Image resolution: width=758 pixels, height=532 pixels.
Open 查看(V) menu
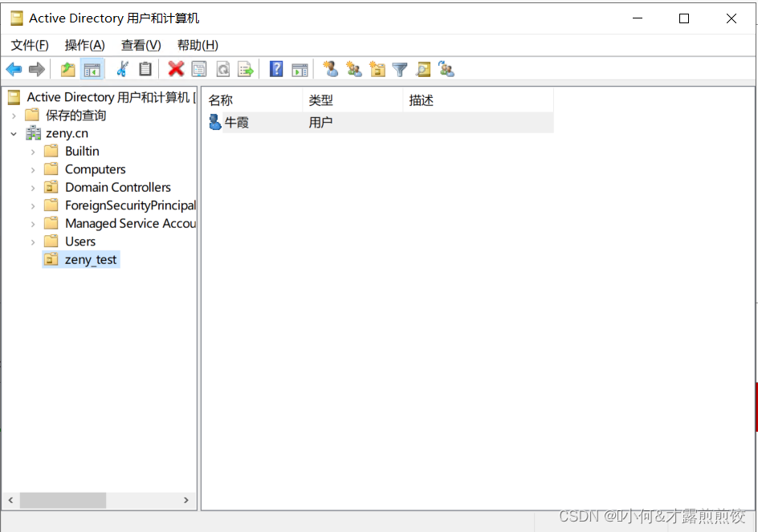[141, 46]
